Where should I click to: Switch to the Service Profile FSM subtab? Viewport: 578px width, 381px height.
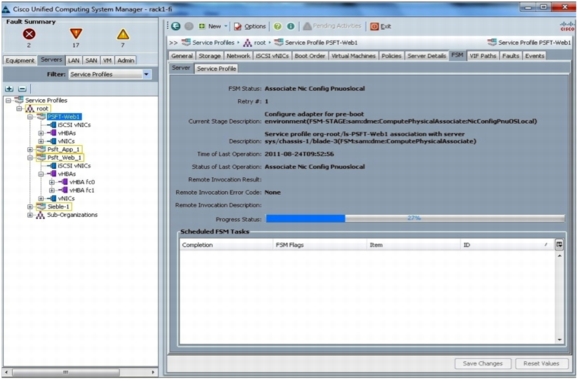216,69
